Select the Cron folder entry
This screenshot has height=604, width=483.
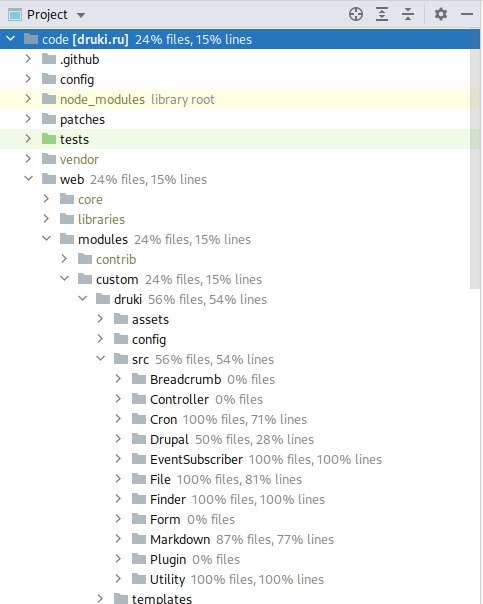[x=164, y=419]
